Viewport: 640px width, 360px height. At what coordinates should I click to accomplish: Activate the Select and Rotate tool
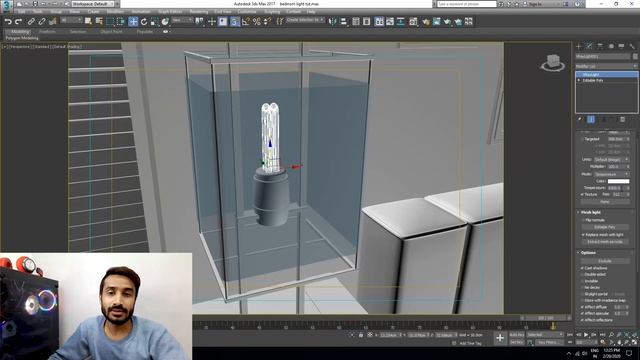[144, 22]
